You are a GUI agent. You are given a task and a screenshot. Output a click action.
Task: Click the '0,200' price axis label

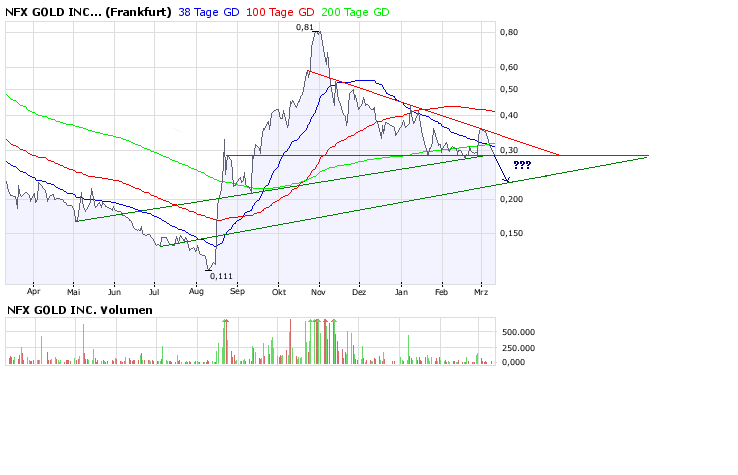point(511,199)
